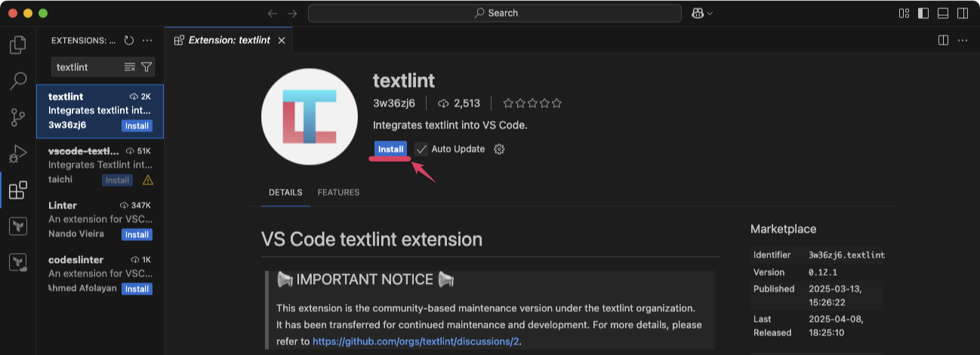Open the Explorer view in activity bar
The image size is (980, 355).
click(x=18, y=45)
